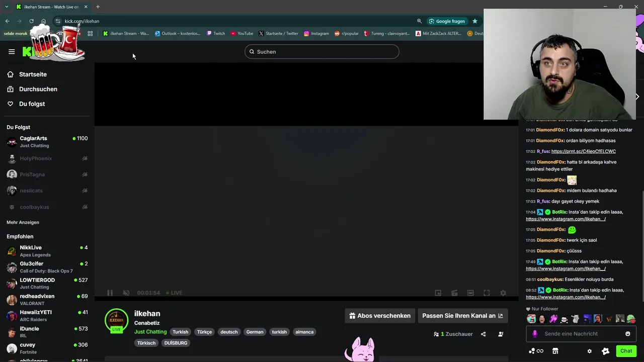Open the recommended channel iDuncle
This screenshot has height=362, width=644.
(47, 332)
